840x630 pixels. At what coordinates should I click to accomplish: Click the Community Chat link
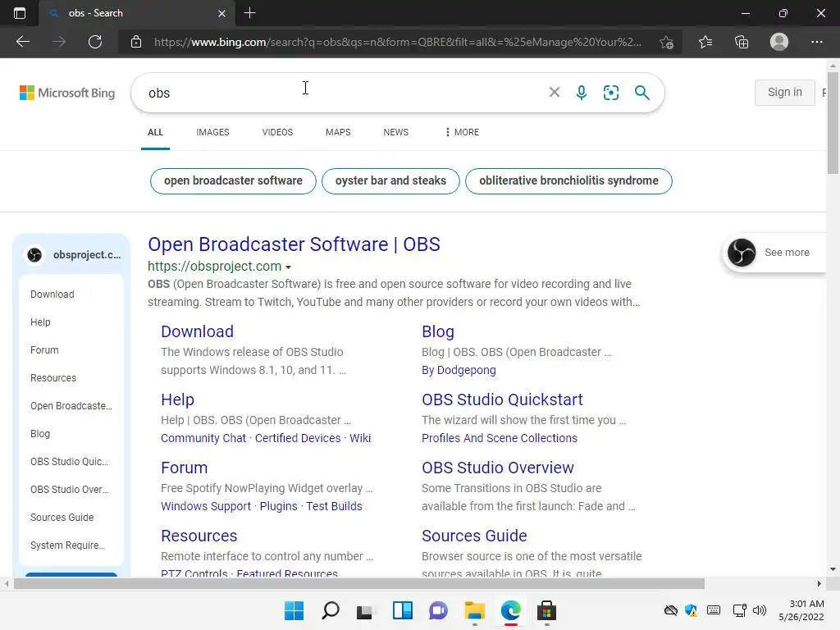[x=203, y=438]
